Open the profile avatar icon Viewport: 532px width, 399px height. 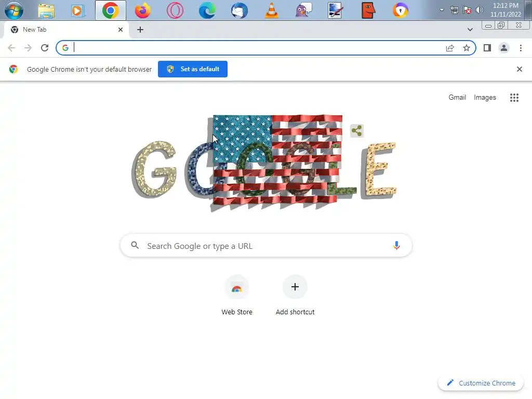[504, 48]
